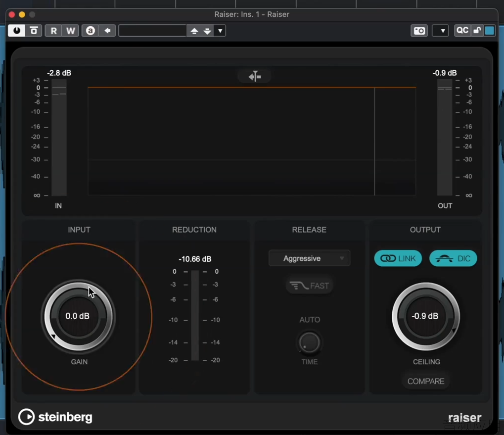Click the circled 'a' A/B switch icon
Image resolution: width=504 pixels, height=435 pixels.
tap(91, 31)
